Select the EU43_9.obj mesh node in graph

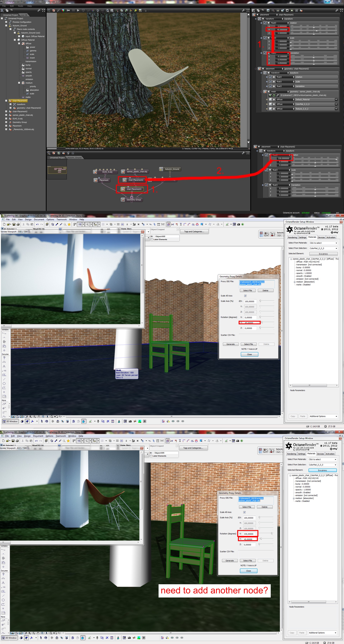coord(107,172)
